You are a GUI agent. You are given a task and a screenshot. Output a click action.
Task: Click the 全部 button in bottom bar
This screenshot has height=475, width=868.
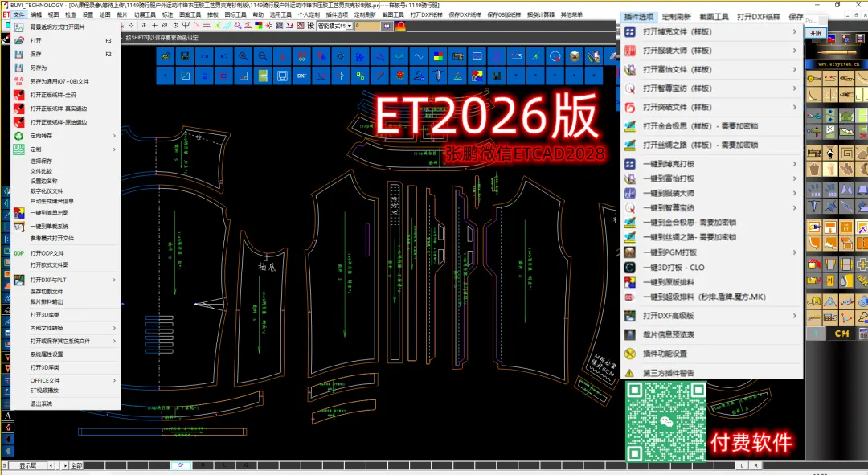(x=76, y=465)
